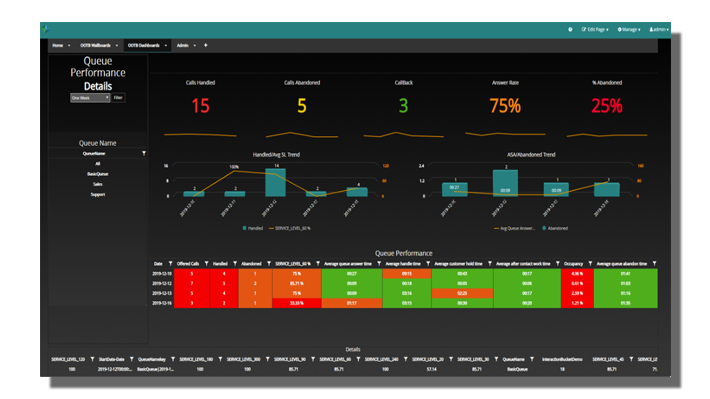Sort by Occupancy column header
Viewport: 710px width, 399px height.
point(573,264)
